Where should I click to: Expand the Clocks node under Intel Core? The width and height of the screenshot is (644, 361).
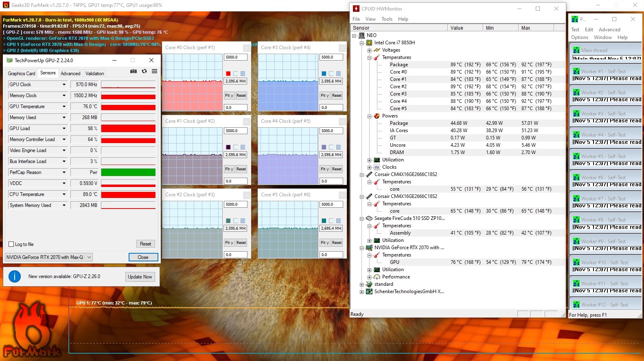369,167
